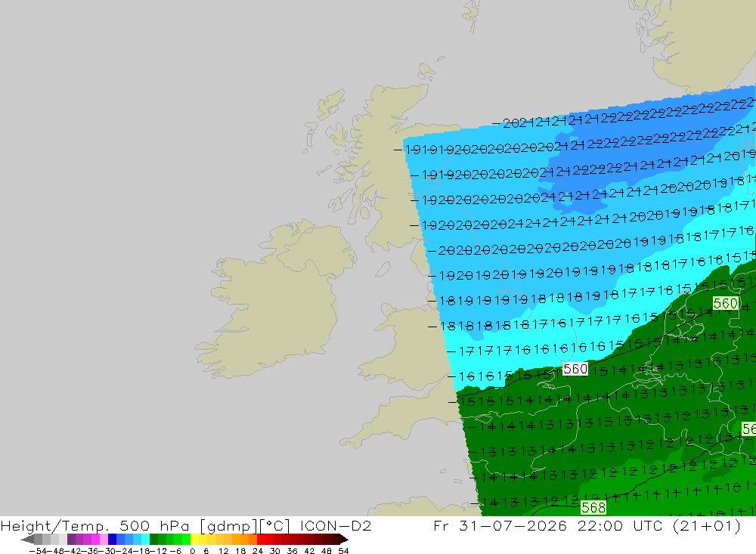The height and width of the screenshot is (554, 756).
Task: Click the 568 contour label
Action: [x=593, y=508]
